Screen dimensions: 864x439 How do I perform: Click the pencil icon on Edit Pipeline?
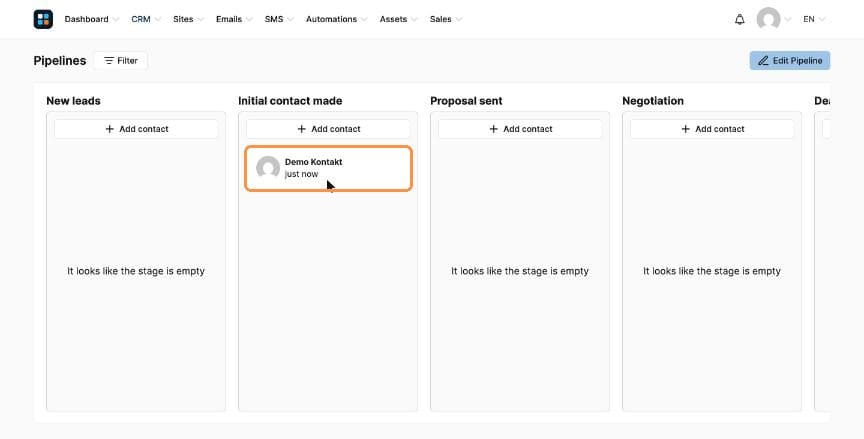763,61
